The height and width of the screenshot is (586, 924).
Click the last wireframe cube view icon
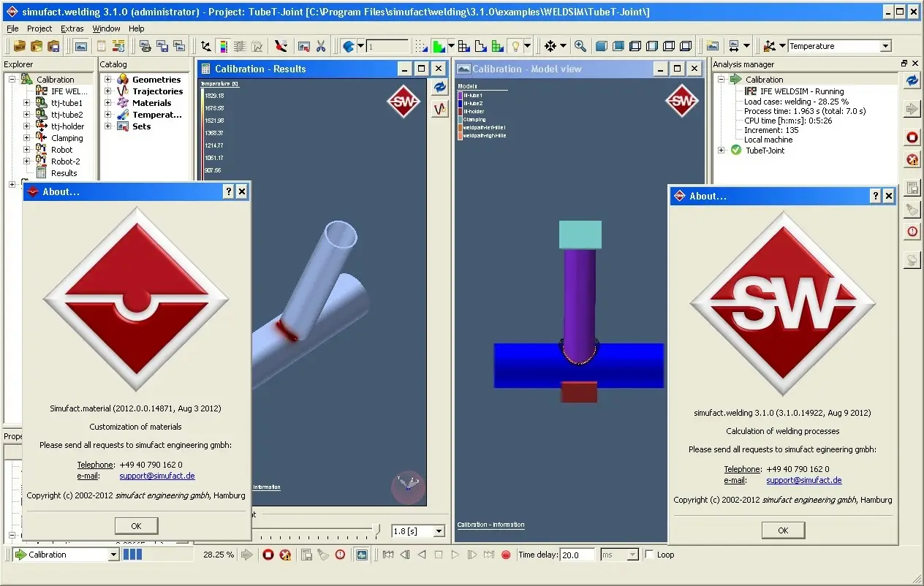point(685,46)
